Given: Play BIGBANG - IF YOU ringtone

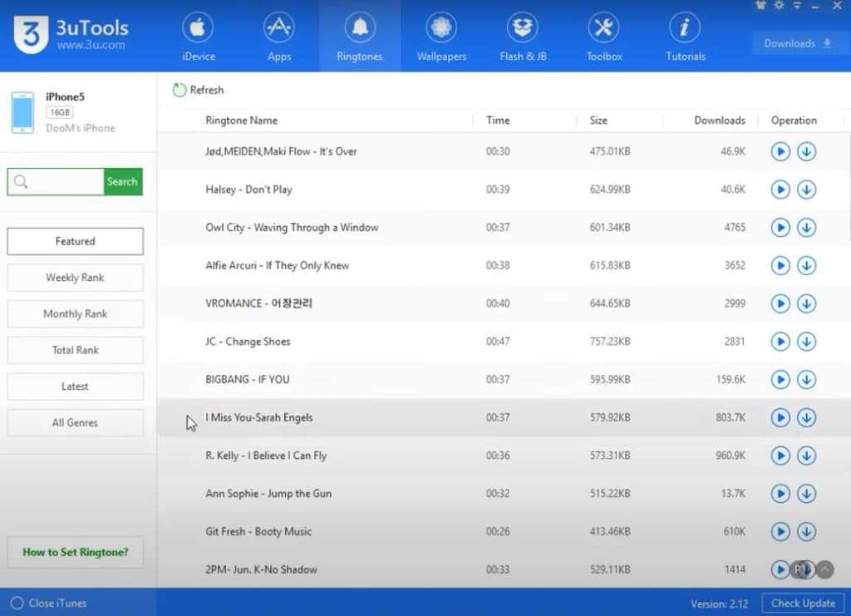Looking at the screenshot, I should tap(780, 379).
